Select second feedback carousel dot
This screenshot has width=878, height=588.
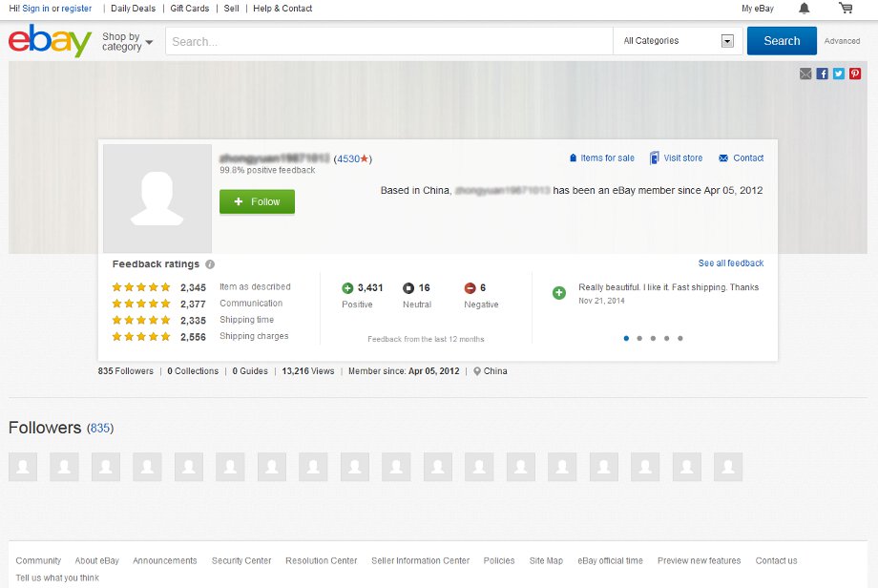tap(639, 338)
